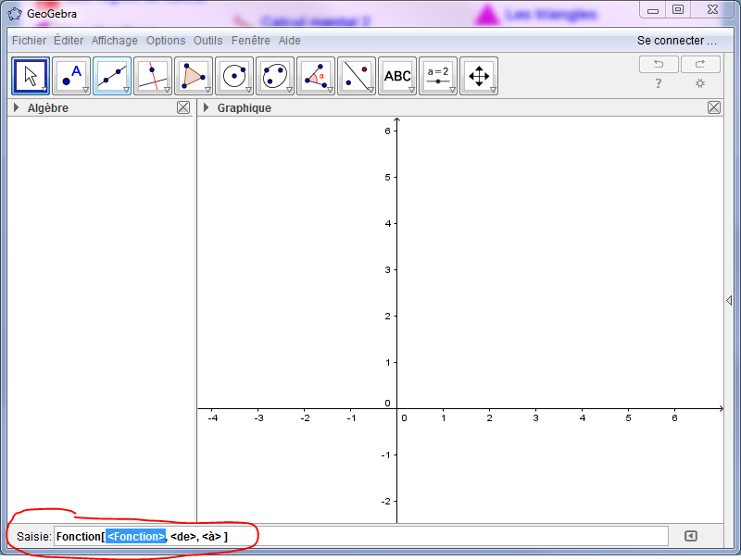Open the Fichier menu
This screenshot has width=741, height=560.
pyautogui.click(x=29, y=41)
